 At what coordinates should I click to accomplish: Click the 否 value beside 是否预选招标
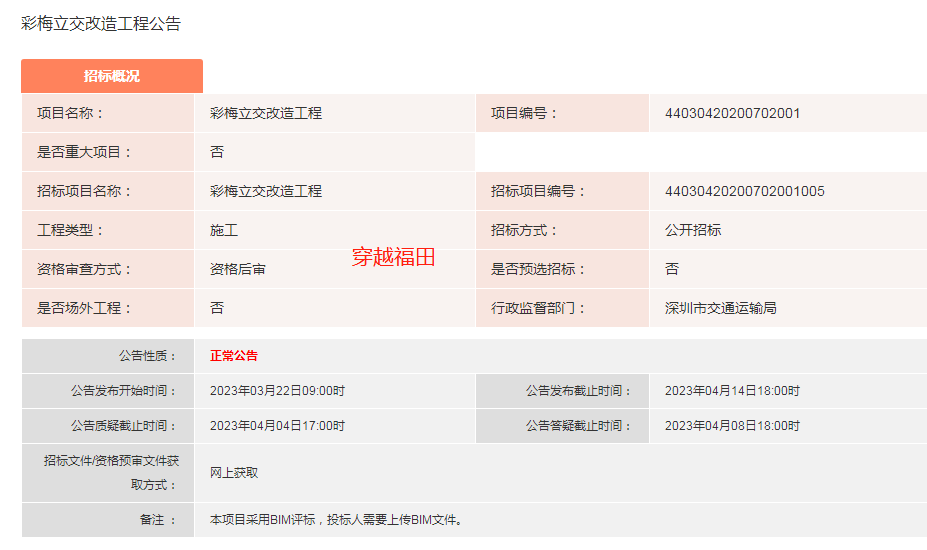click(x=672, y=269)
